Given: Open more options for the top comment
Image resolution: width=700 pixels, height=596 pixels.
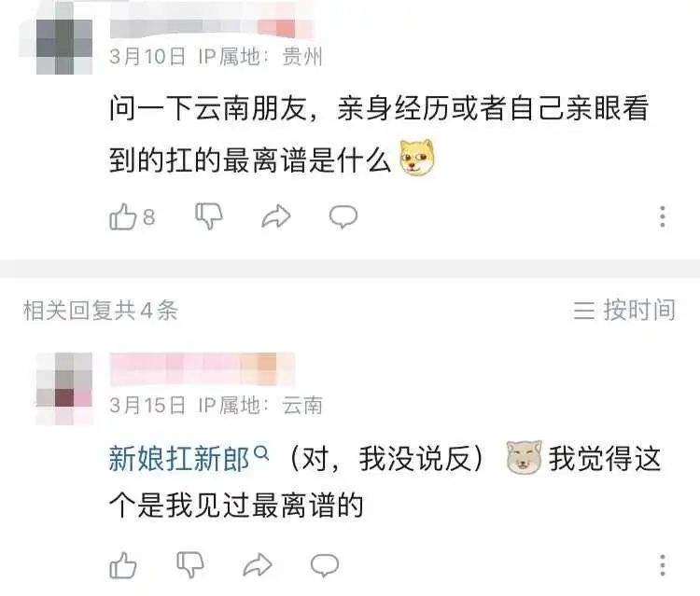Looking at the screenshot, I should click(663, 216).
